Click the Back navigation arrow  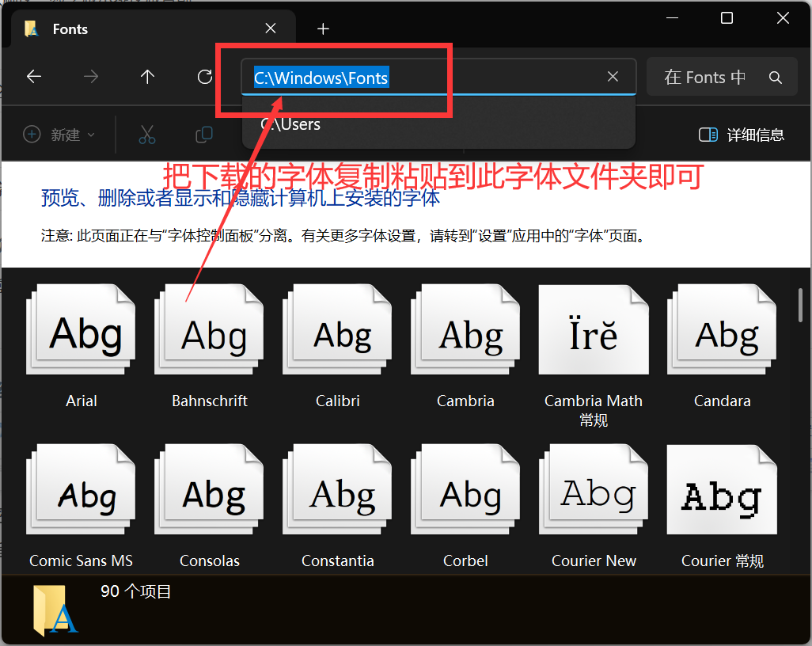[34, 77]
